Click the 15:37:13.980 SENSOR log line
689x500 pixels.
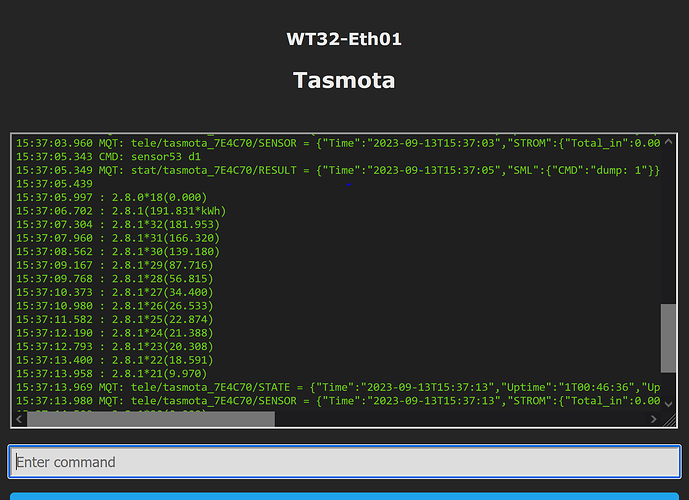click(338, 401)
